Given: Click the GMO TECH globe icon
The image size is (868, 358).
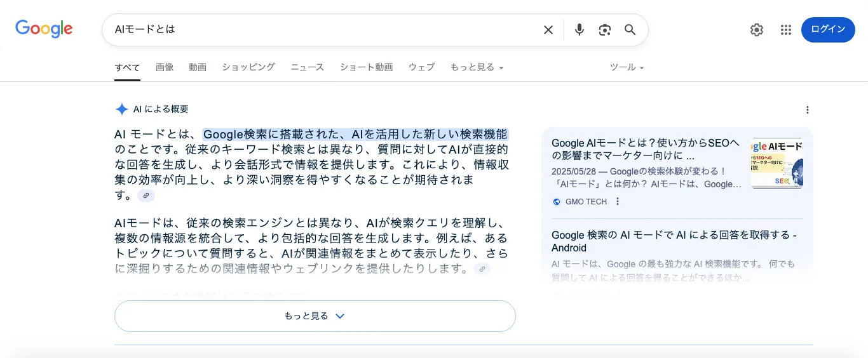Looking at the screenshot, I should coord(557,202).
